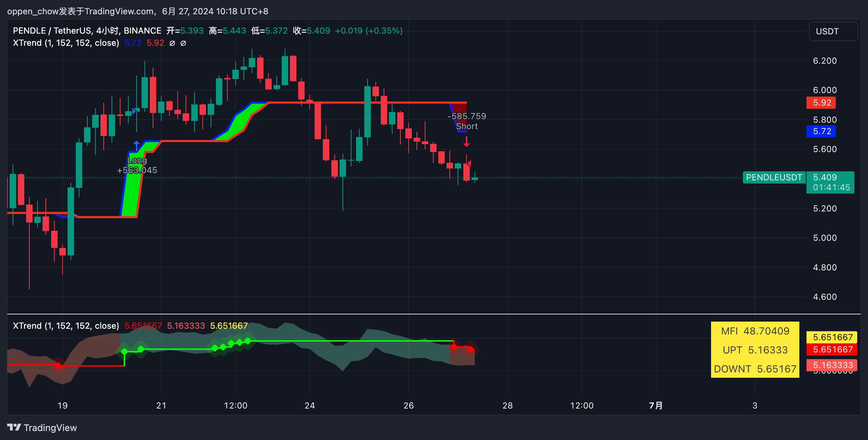Click the yellow 5.651667 axis label

pos(832,337)
